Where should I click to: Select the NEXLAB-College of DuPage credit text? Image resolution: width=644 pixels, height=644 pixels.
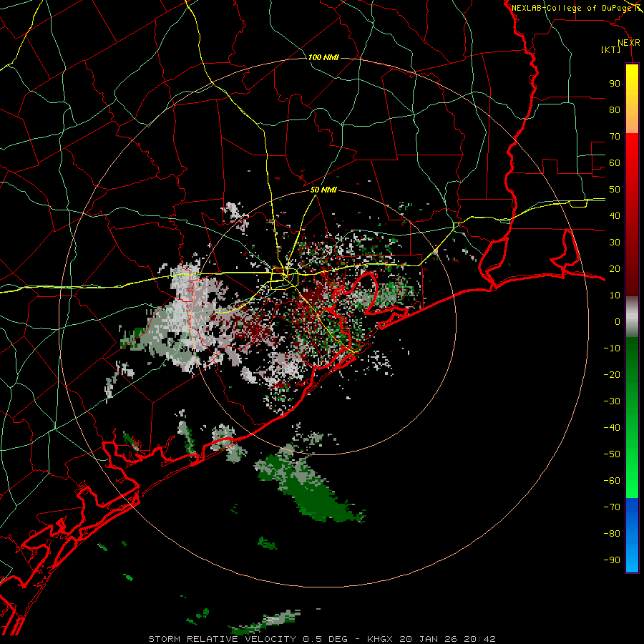(571, 8)
